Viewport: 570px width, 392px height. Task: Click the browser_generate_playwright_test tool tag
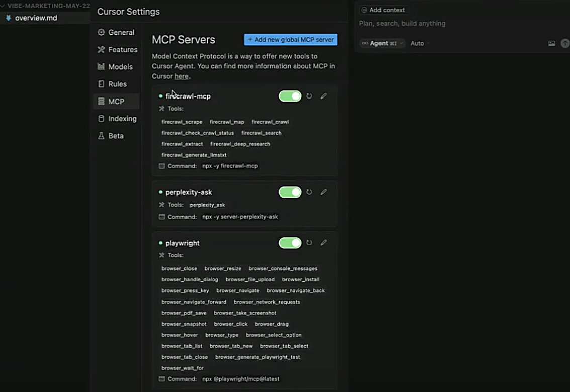point(257,357)
